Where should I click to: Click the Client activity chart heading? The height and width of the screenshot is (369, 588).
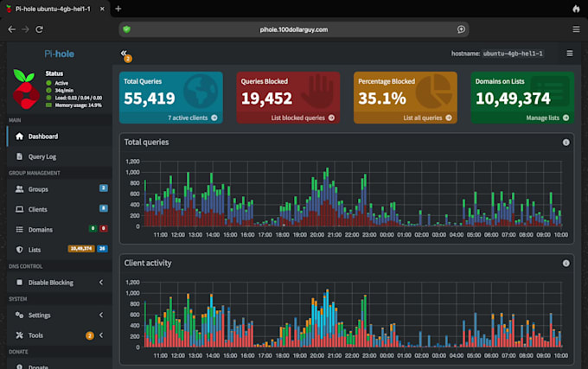tap(148, 264)
